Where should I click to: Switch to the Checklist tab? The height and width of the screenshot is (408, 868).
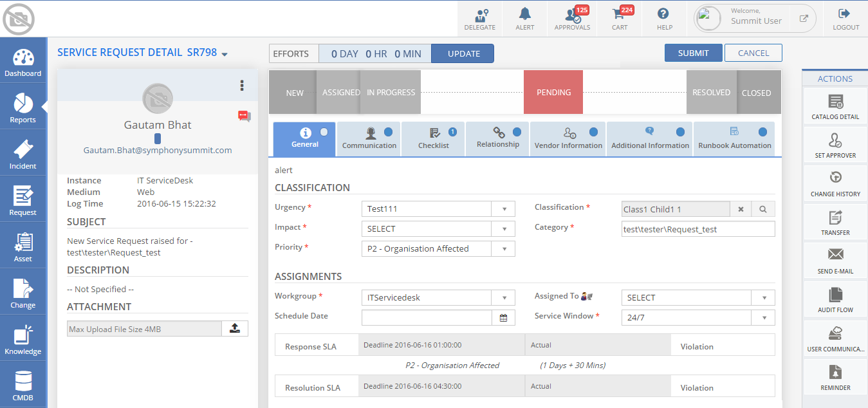pos(434,139)
